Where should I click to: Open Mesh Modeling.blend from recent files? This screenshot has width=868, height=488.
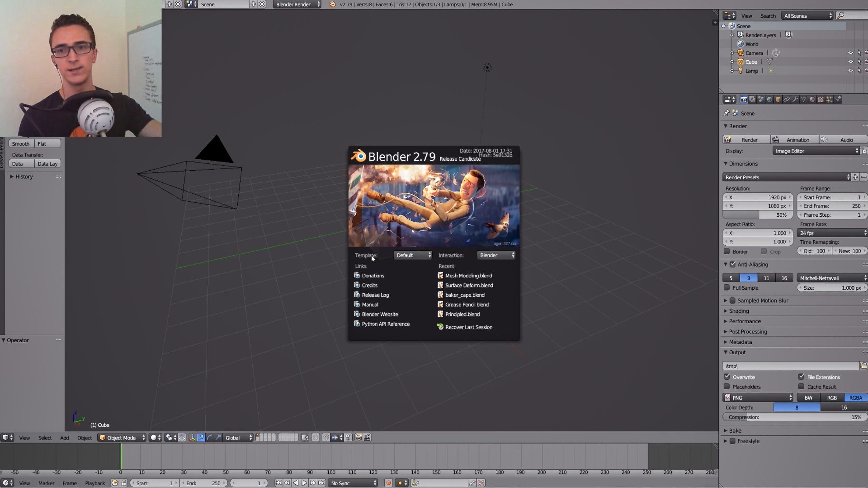(x=468, y=275)
